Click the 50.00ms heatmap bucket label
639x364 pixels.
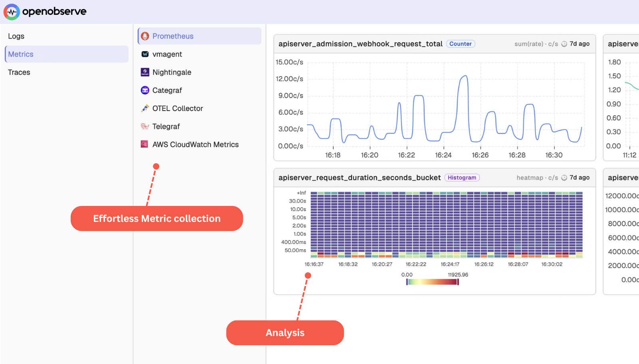click(x=295, y=250)
